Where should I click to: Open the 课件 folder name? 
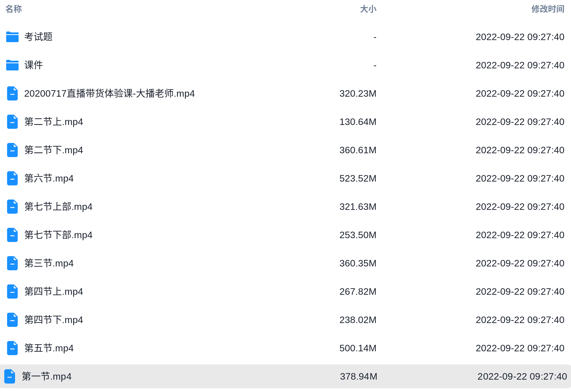pos(34,65)
